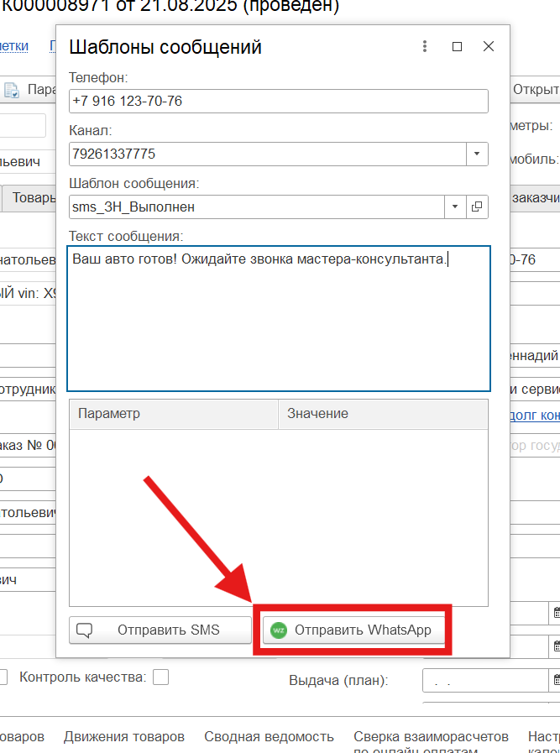Open Движения товаров report link
Viewport: 560px width, 753px height.
point(124,736)
